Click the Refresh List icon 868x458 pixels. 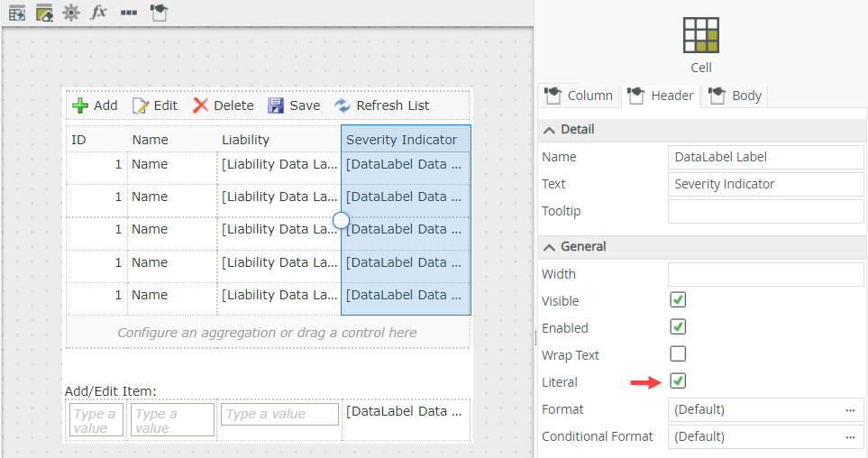pos(343,105)
